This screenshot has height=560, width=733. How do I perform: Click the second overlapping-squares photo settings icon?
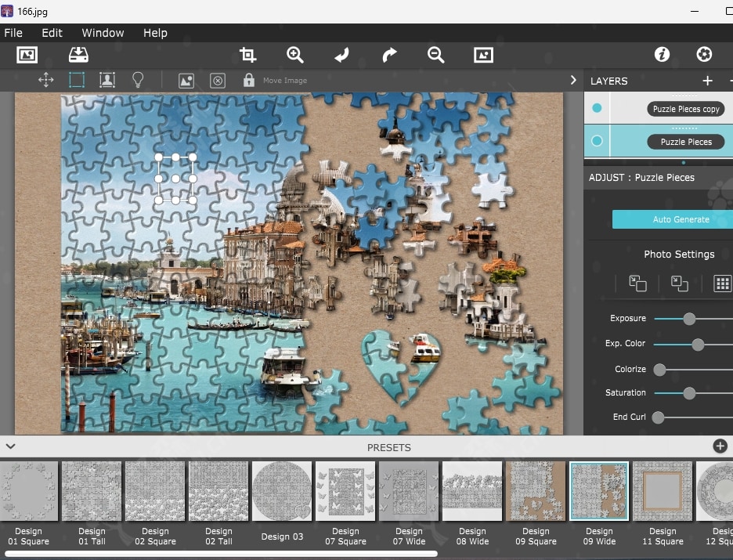tap(679, 284)
